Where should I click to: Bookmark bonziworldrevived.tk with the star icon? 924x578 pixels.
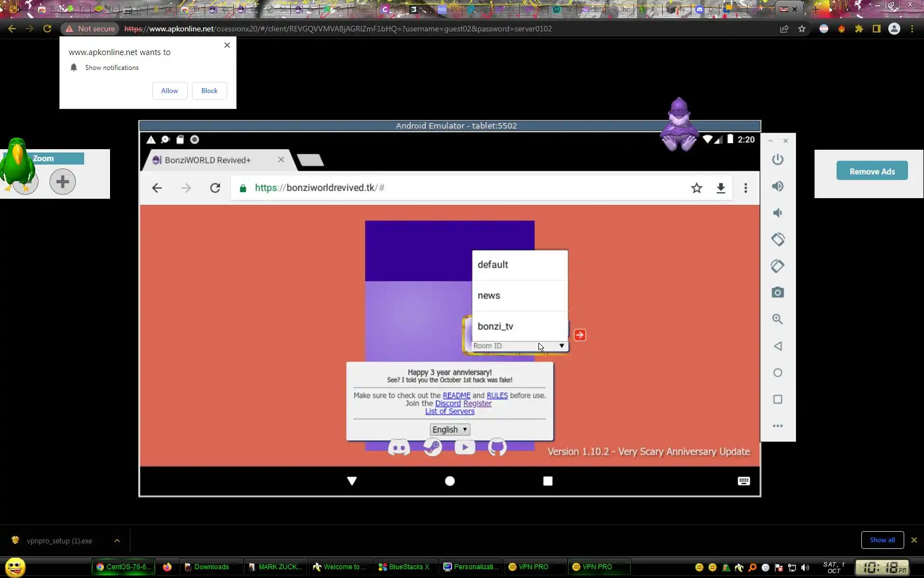click(x=697, y=188)
